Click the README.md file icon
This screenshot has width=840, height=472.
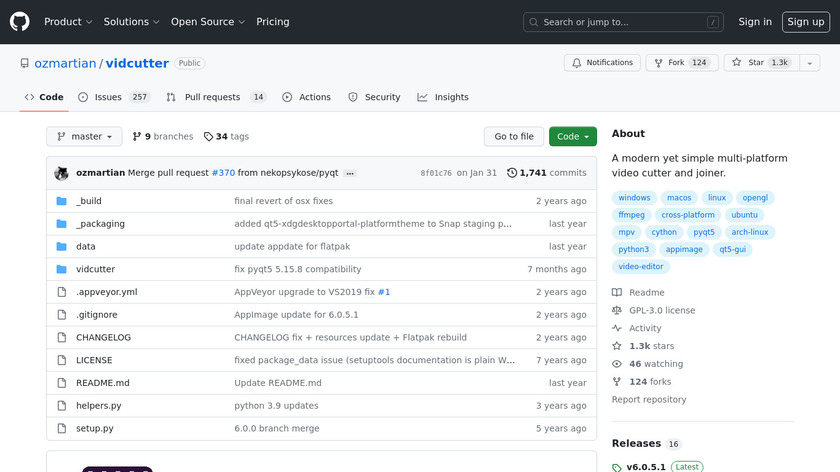(62, 383)
